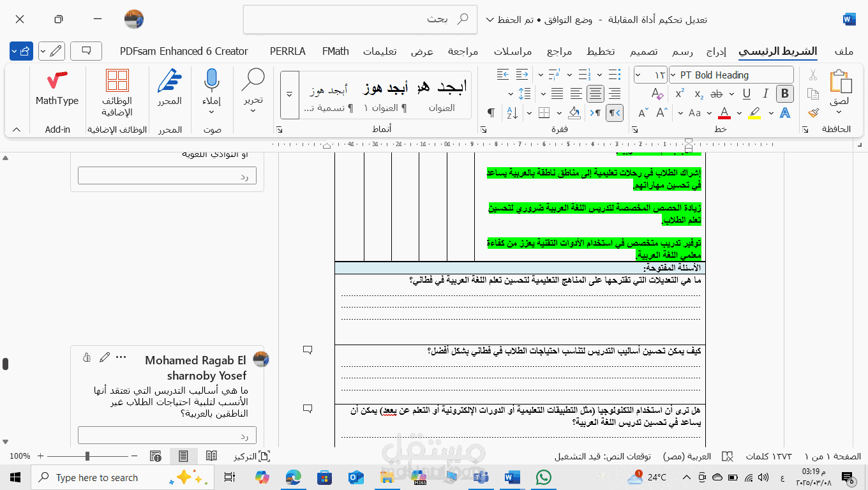Switch to the PDFsam Enhanced 6 Creator tab
The width and height of the screenshot is (868, 490).
pos(184,51)
